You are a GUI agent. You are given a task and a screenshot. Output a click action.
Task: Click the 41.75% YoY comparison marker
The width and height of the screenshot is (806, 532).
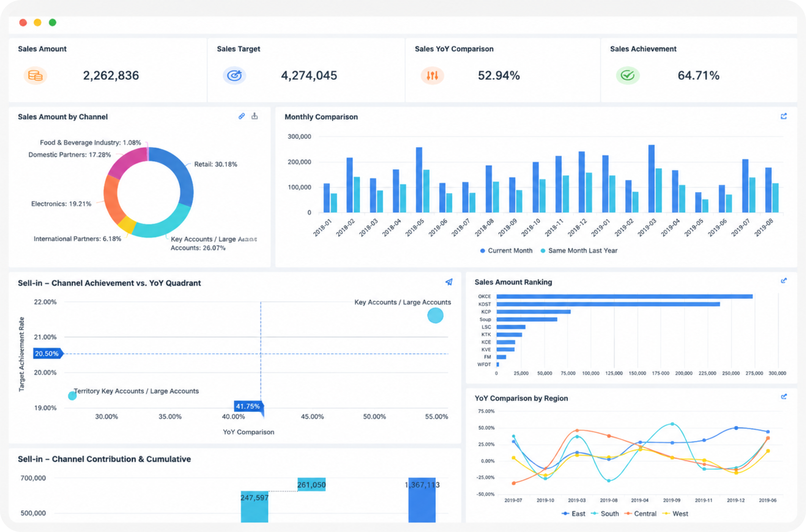pyautogui.click(x=249, y=406)
